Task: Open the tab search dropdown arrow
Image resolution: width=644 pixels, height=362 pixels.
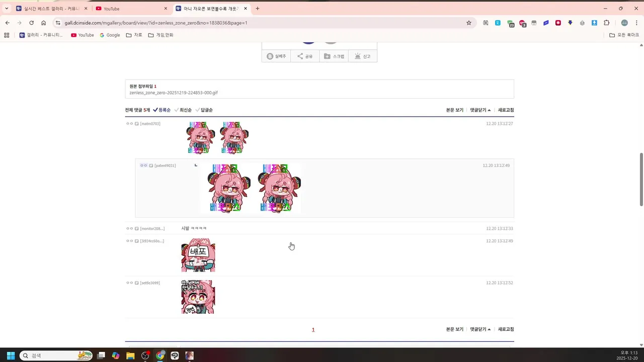Action: pyautogui.click(x=7, y=9)
